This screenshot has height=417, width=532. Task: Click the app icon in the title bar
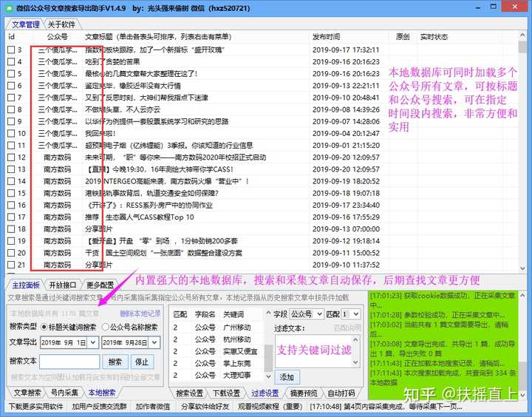pyautogui.click(x=9, y=7)
